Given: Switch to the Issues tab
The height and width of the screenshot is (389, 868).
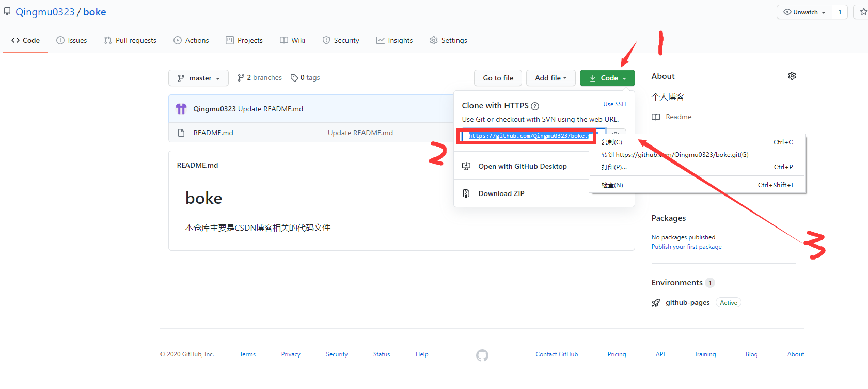Looking at the screenshot, I should click(71, 40).
